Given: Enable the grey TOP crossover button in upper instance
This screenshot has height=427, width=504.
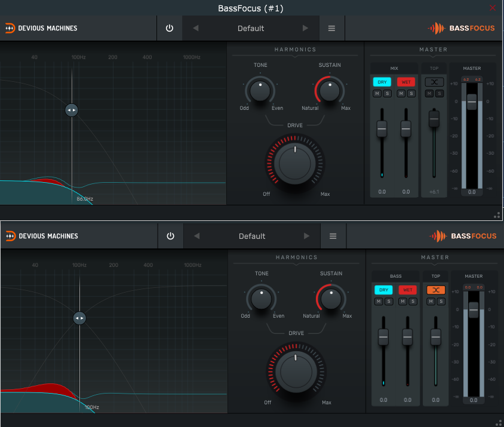Looking at the screenshot, I should click(434, 82).
